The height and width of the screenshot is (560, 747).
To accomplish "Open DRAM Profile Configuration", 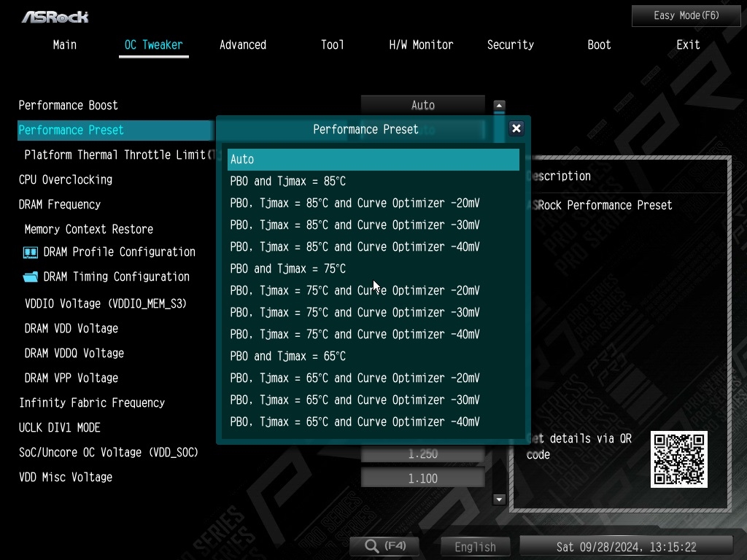I will point(120,252).
